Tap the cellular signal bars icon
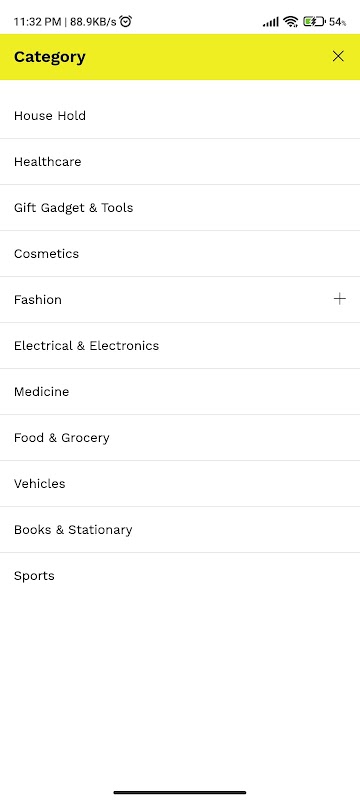The image size is (360, 800). (271, 21)
